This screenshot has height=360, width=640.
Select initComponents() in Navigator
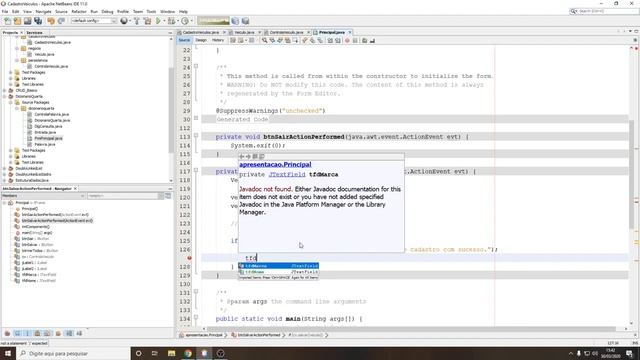point(36,227)
